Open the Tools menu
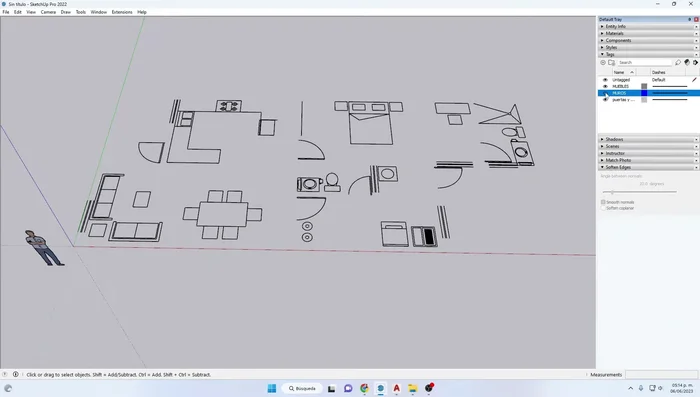The height and width of the screenshot is (397, 700). (81, 12)
